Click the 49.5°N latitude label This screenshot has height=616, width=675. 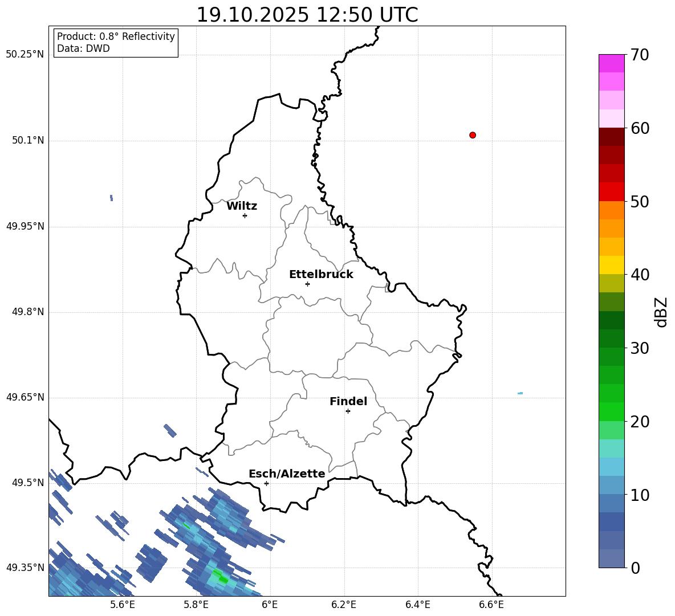click(x=28, y=483)
